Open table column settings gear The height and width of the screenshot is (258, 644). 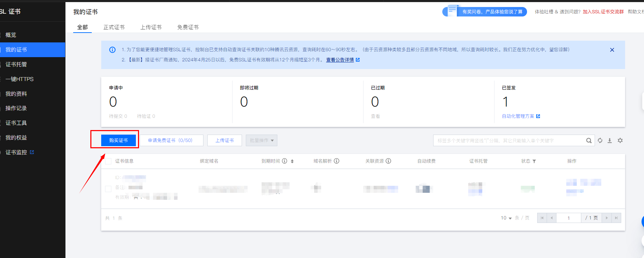tap(620, 141)
